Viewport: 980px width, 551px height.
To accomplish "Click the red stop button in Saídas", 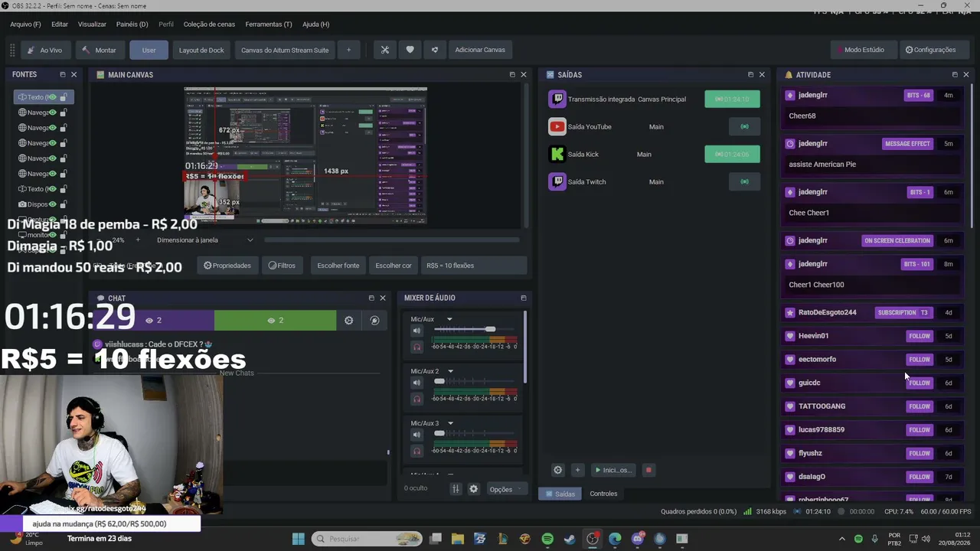I will point(648,470).
